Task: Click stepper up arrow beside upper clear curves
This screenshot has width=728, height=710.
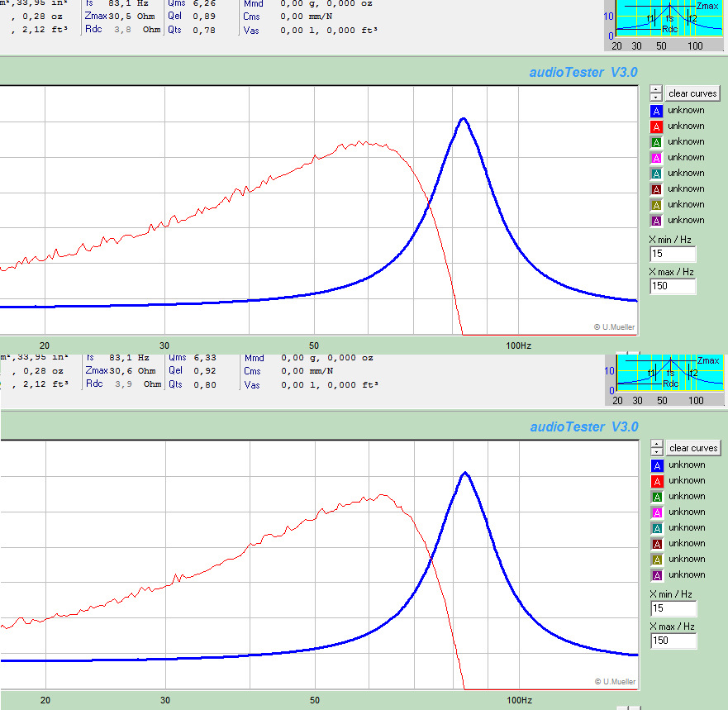Action: point(655,89)
